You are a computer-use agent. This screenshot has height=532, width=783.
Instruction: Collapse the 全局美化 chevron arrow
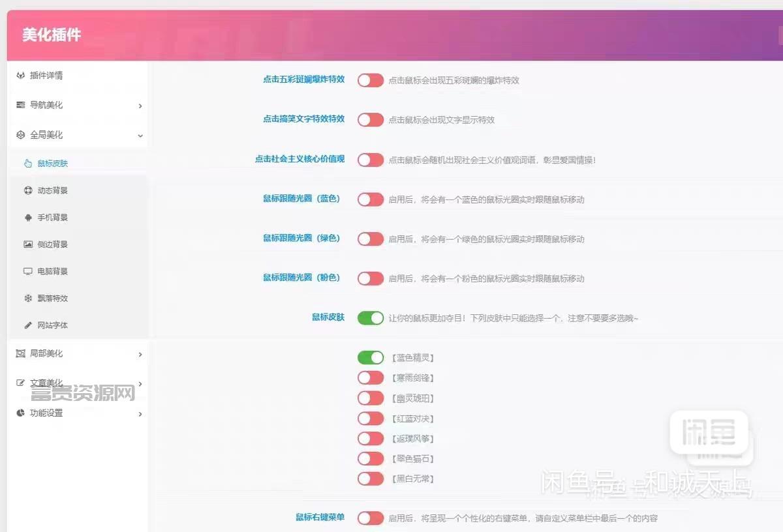click(x=140, y=136)
